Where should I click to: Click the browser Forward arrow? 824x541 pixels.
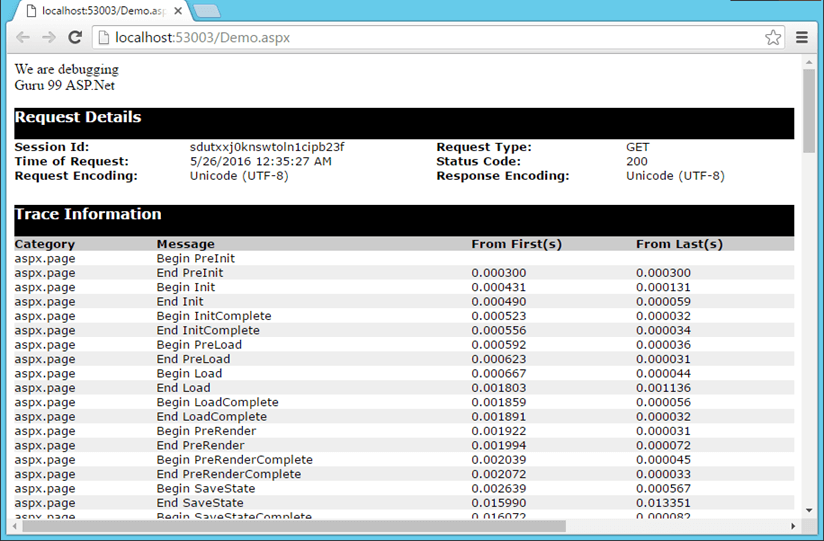click(x=48, y=38)
